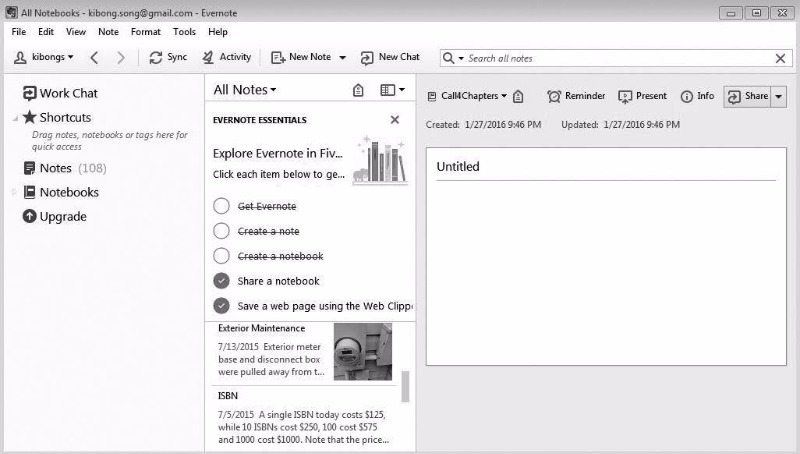This screenshot has width=800, height=454.
Task: Open Work Chat in sidebar
Action: 60,93
